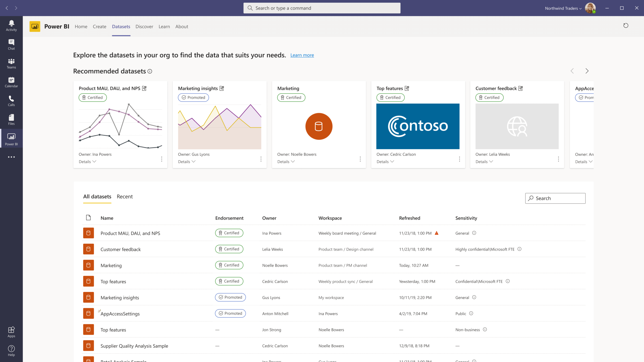Viewport: 644px width, 362px height.
Task: Click the file type column header icon
Action: tap(88, 218)
